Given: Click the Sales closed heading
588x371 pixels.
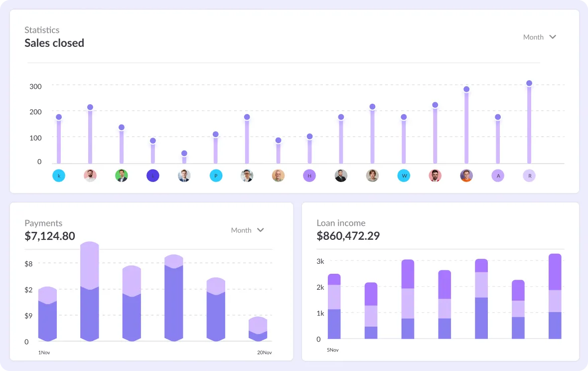Looking at the screenshot, I should click(x=54, y=43).
